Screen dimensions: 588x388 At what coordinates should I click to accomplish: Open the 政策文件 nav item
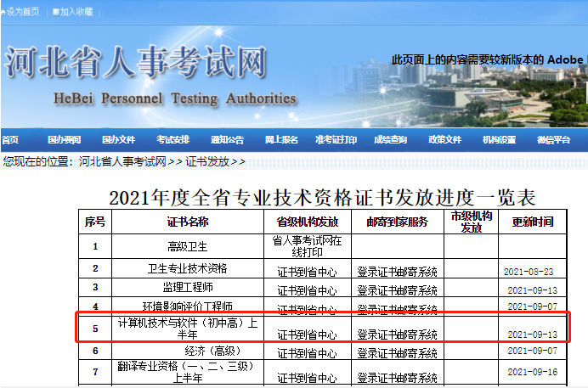(x=444, y=140)
